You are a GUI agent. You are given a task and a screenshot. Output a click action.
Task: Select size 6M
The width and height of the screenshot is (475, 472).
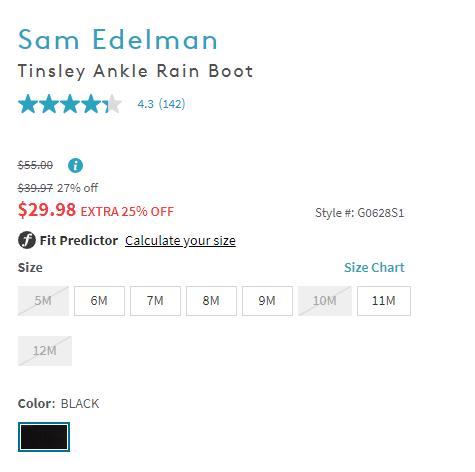click(x=99, y=301)
